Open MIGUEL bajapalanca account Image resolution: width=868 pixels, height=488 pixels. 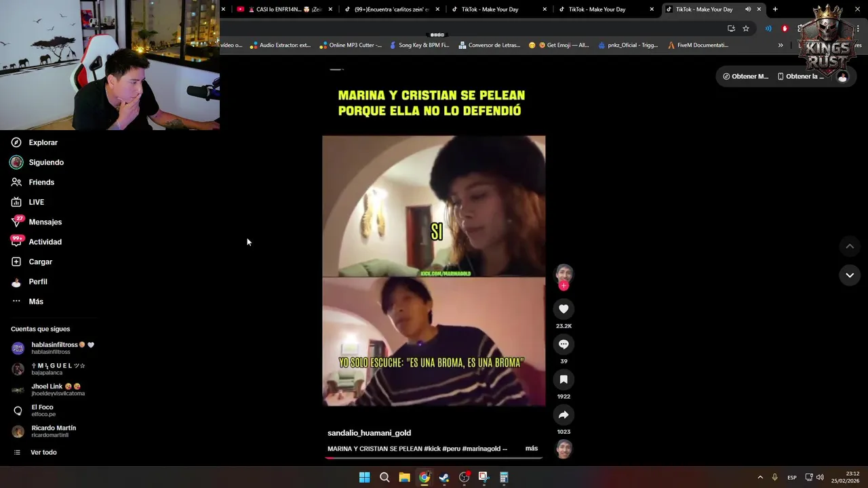click(x=49, y=369)
